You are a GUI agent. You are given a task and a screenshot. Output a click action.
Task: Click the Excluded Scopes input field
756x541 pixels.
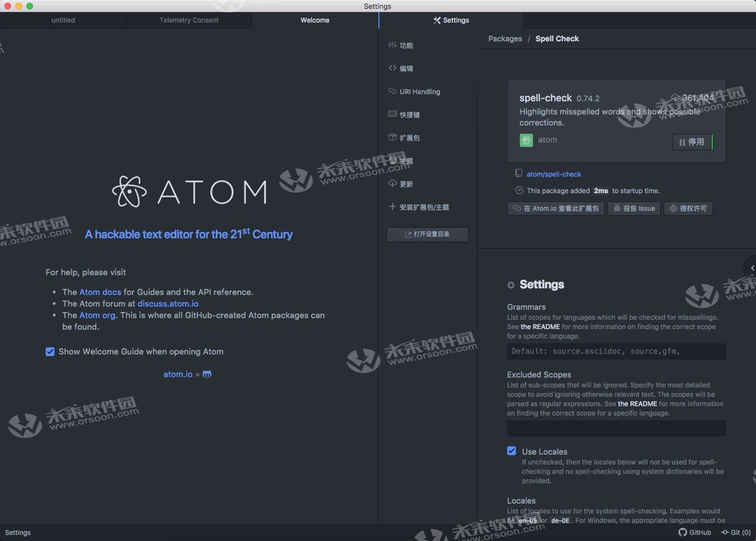pos(616,429)
